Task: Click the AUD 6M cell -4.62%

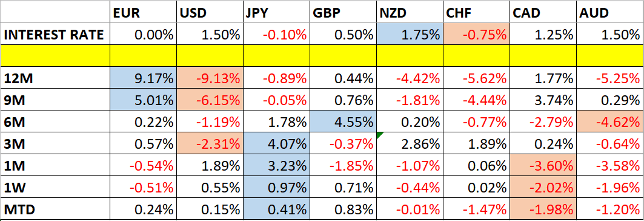Action: pyautogui.click(x=609, y=122)
